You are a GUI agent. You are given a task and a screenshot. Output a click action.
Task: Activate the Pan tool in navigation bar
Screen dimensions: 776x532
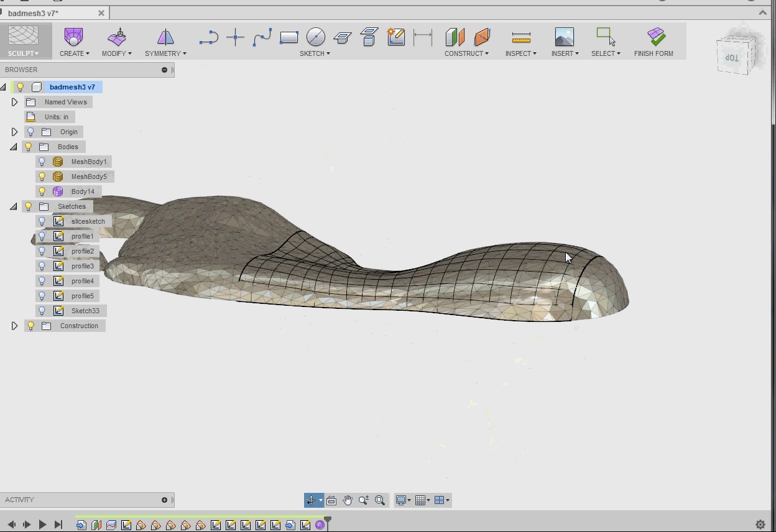point(348,500)
